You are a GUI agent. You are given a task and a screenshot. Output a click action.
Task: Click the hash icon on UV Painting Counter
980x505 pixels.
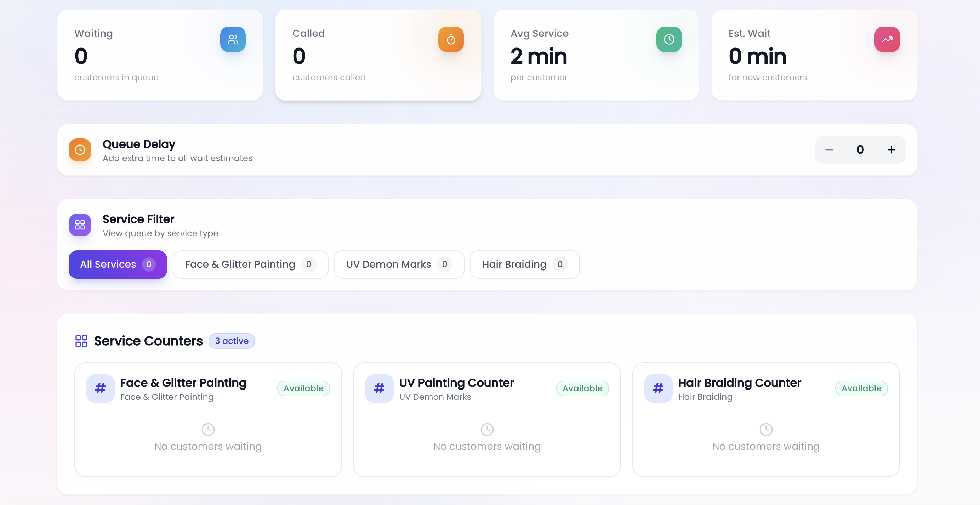tap(379, 388)
